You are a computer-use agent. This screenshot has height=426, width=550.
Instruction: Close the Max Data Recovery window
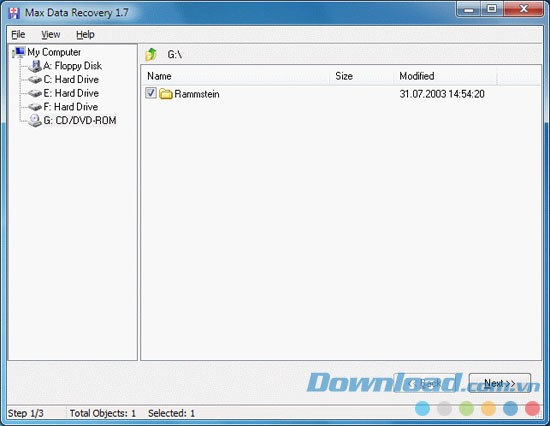(x=524, y=9)
